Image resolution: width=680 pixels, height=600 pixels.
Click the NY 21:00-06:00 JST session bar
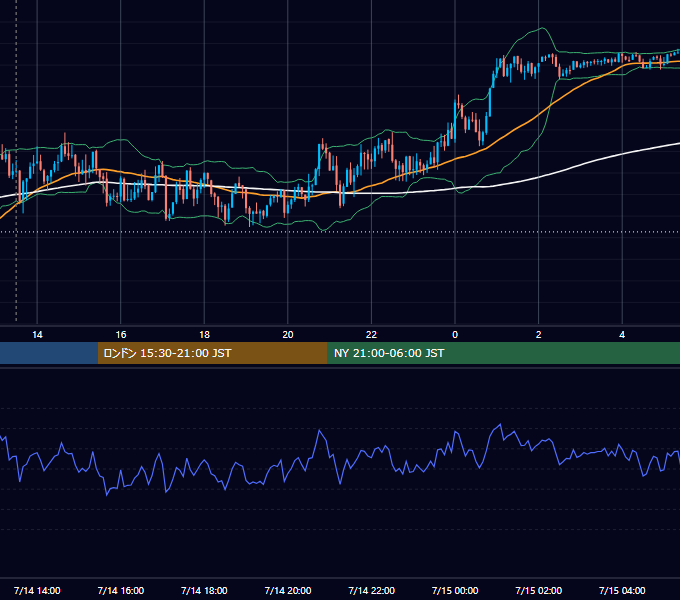(503, 353)
